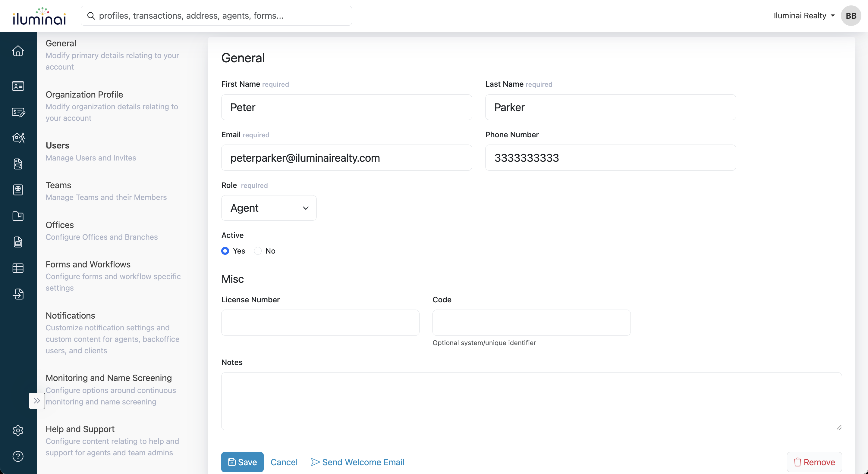Image resolution: width=868 pixels, height=474 pixels.
Task: Expand sidebar with double chevron button
Action: point(37,401)
